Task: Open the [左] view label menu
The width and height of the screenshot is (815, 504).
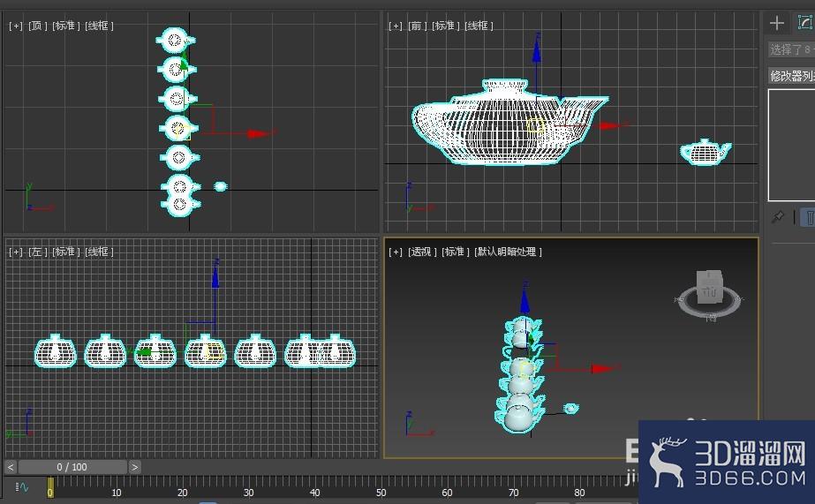Action: pyautogui.click(x=37, y=252)
